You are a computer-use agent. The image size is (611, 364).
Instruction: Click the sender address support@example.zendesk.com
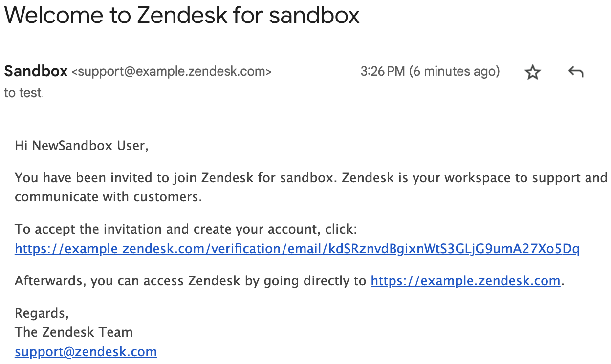click(x=172, y=72)
